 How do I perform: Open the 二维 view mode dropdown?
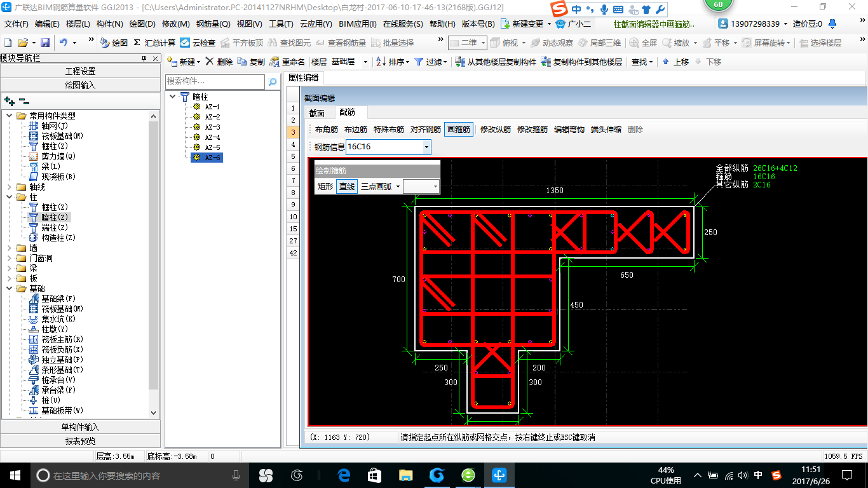pos(483,43)
